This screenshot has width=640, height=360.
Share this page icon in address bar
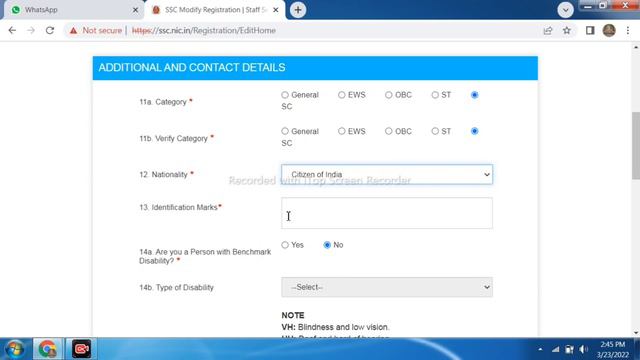point(548,31)
